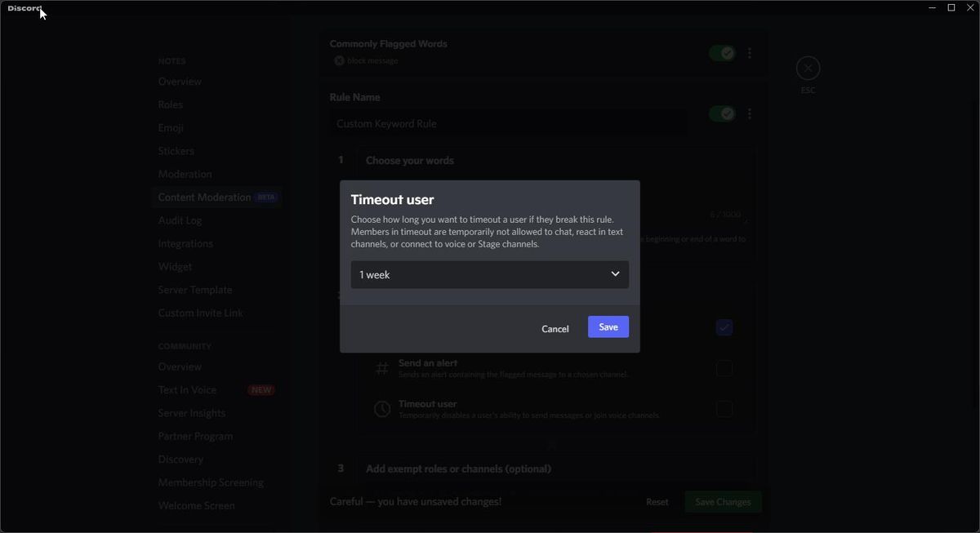Click the hashtag icon beside Send an alert
Viewport: 980px width, 533px height.
382,367
